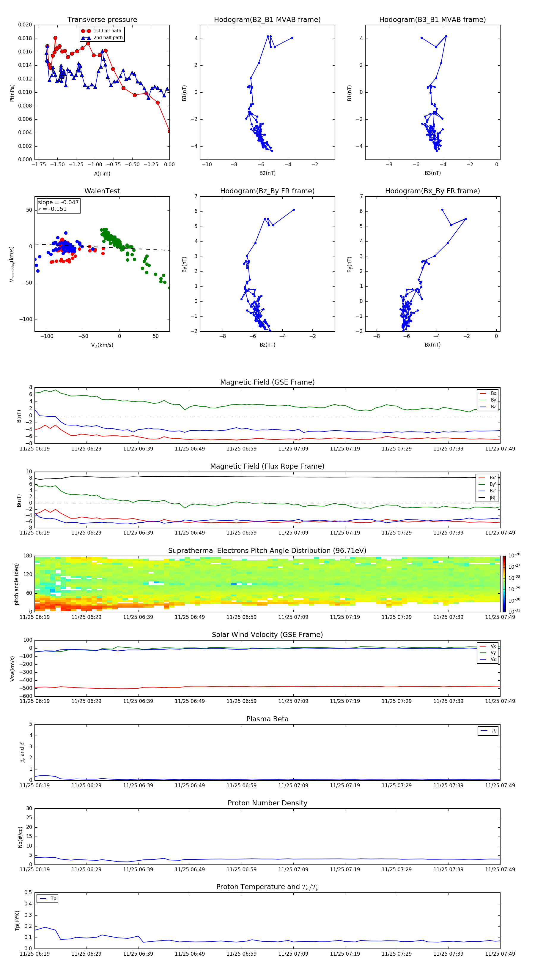The width and height of the screenshot is (535, 980).
Task: Click the 'Hodogram(Bz_By FR frame)' title
Action: 267,191
